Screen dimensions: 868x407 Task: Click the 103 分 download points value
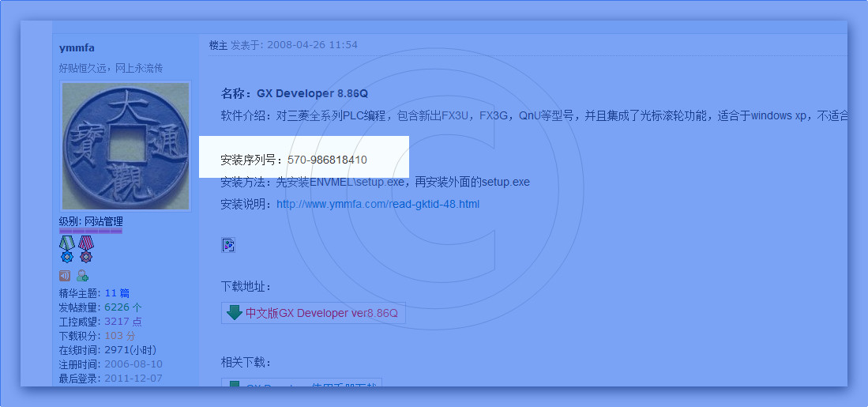pyautogui.click(x=119, y=336)
